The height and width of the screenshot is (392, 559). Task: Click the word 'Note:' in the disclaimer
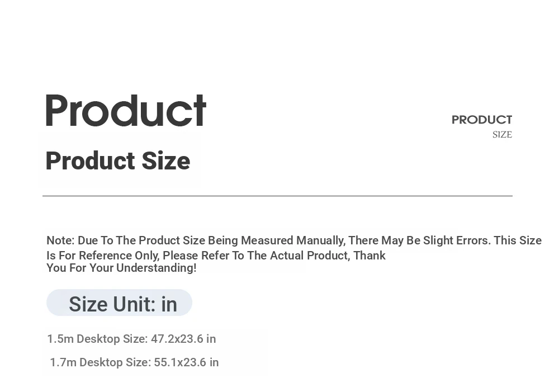pyautogui.click(x=60, y=240)
